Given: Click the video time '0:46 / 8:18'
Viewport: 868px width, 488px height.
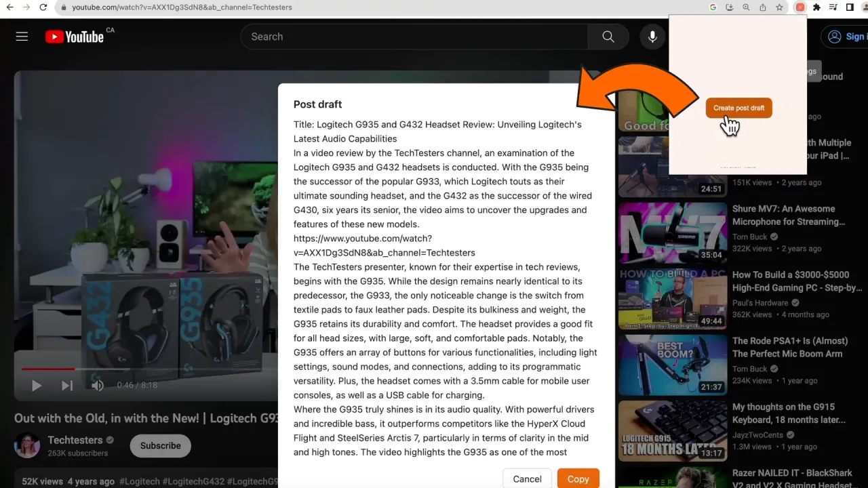Looking at the screenshot, I should pos(137,385).
